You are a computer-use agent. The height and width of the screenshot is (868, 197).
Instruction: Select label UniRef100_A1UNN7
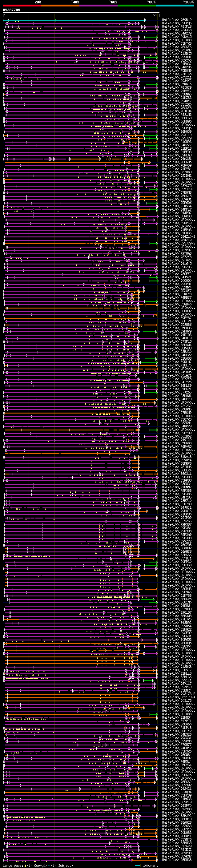coord(177,487)
